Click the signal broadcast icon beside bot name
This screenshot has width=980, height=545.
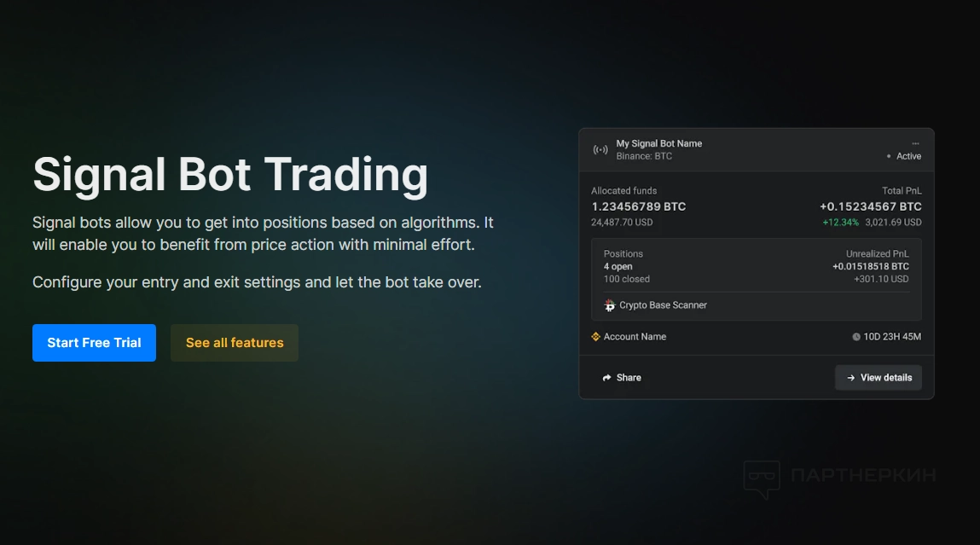(600, 150)
